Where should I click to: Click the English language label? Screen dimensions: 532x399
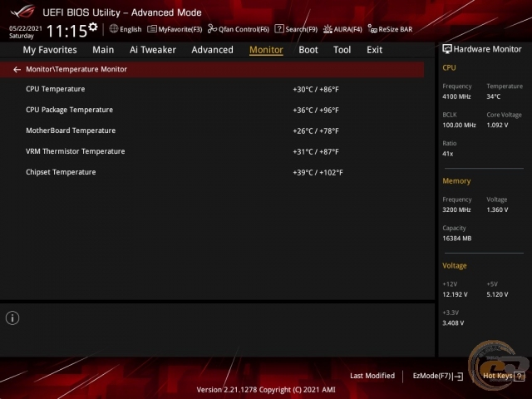coord(131,29)
